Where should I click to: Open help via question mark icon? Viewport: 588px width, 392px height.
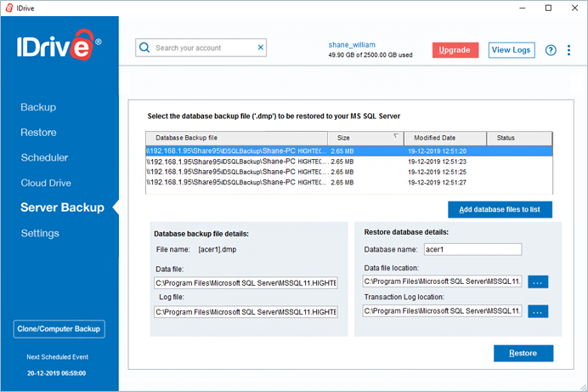coord(551,50)
